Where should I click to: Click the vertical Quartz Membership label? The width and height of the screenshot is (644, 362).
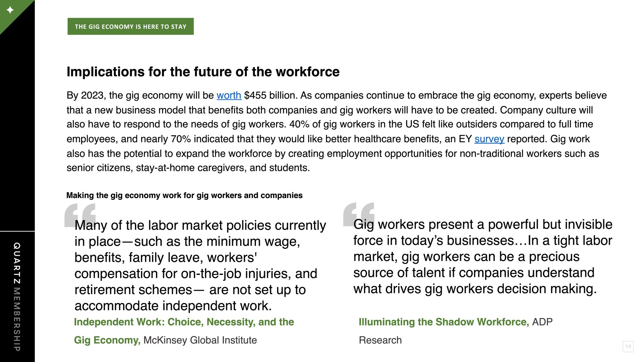pos(17,297)
